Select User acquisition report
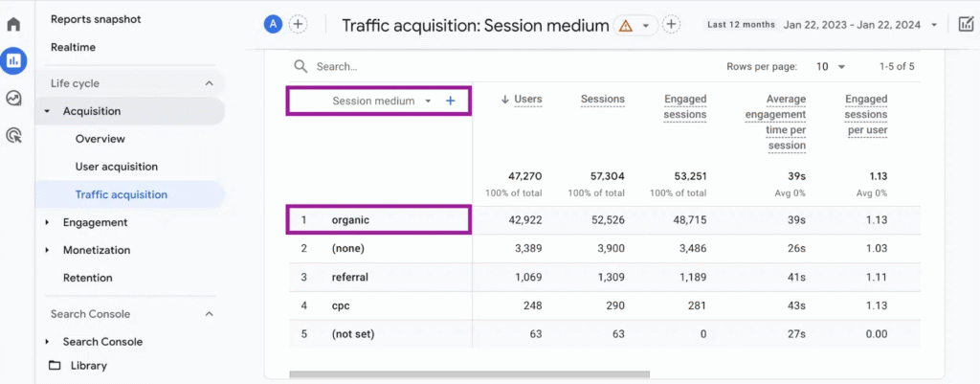The width and height of the screenshot is (980, 384). coord(116,167)
